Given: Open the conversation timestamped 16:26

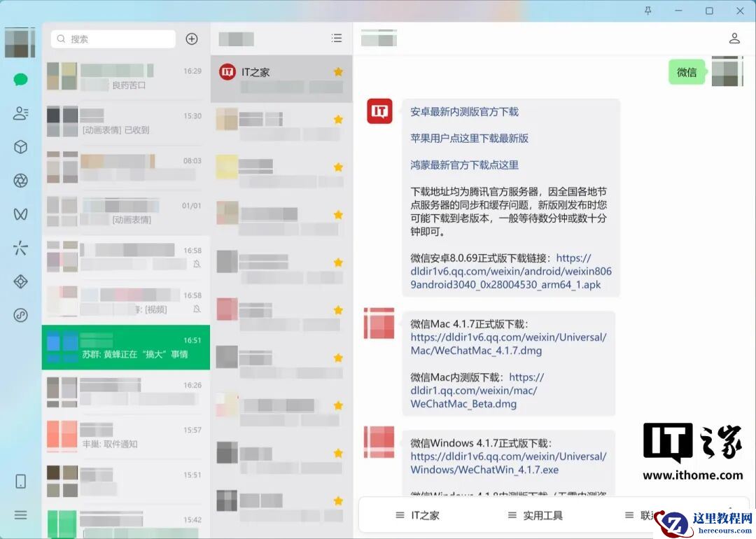Looking at the screenshot, I should tap(126, 392).
